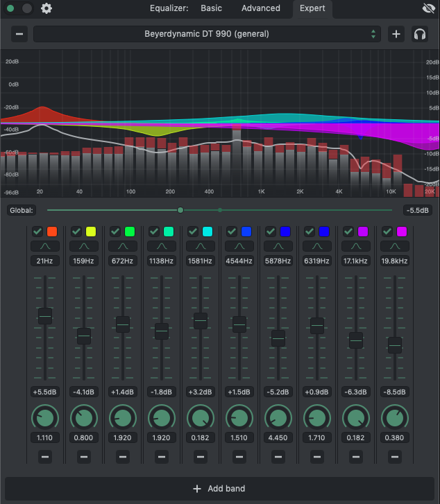Click the Q knob above 0.800
Viewport: 440px width, 504px height.
click(x=84, y=418)
